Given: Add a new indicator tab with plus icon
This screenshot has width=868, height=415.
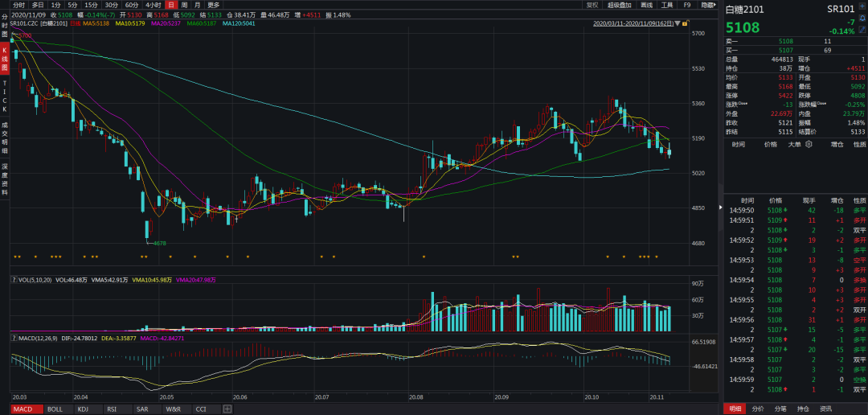Looking at the screenshot, I should tap(227, 409).
